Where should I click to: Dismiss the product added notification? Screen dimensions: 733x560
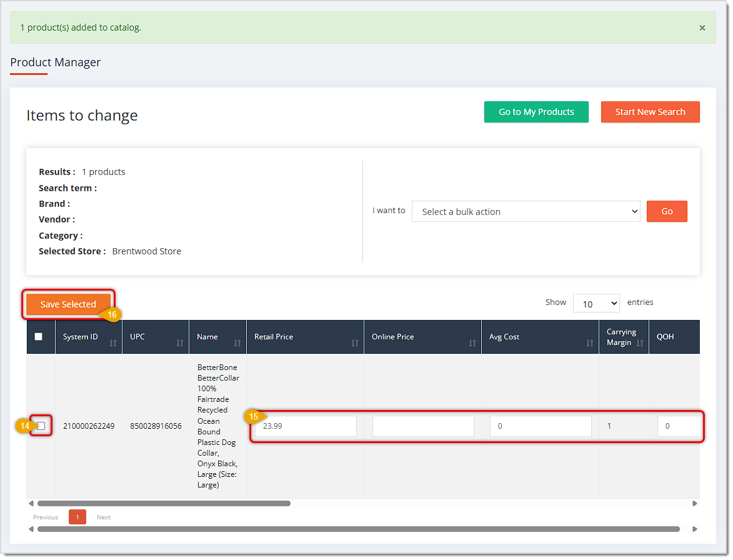tap(702, 28)
